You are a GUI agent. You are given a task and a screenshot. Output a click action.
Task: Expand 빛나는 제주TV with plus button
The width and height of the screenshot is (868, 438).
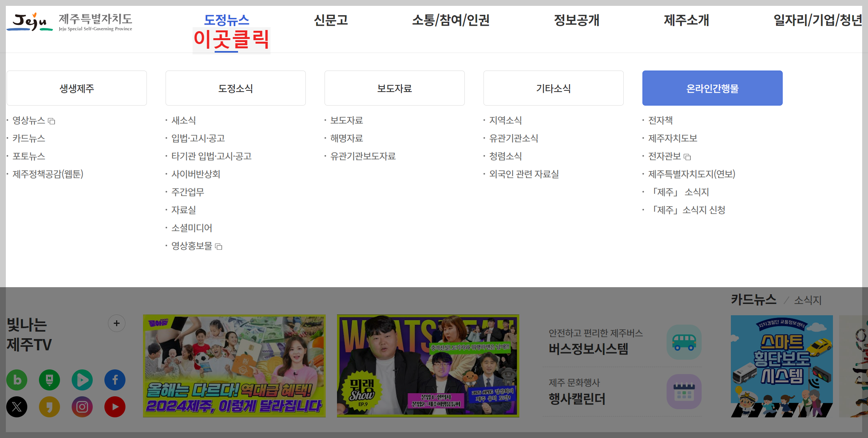(116, 323)
